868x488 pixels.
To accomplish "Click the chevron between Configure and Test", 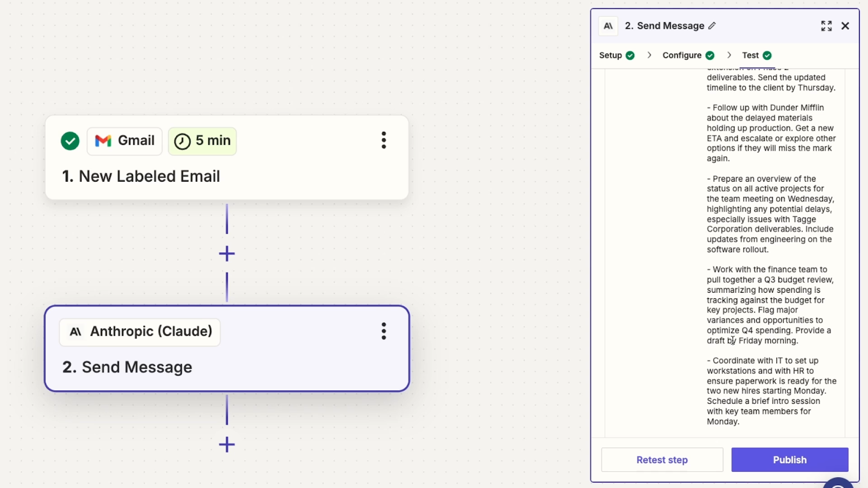I will (x=729, y=55).
